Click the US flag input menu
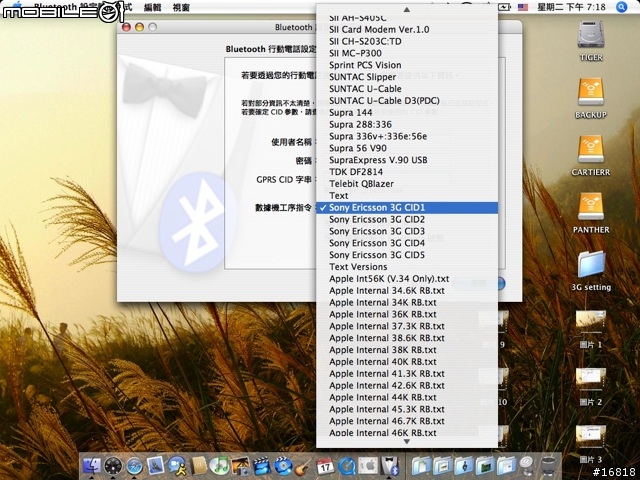The width and height of the screenshot is (640, 480). 522,7
